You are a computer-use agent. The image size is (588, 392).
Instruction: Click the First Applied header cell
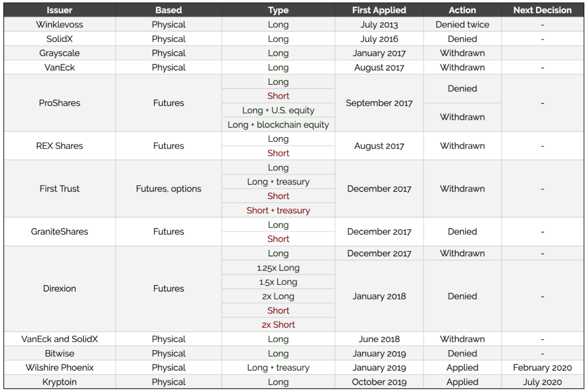[379, 10]
